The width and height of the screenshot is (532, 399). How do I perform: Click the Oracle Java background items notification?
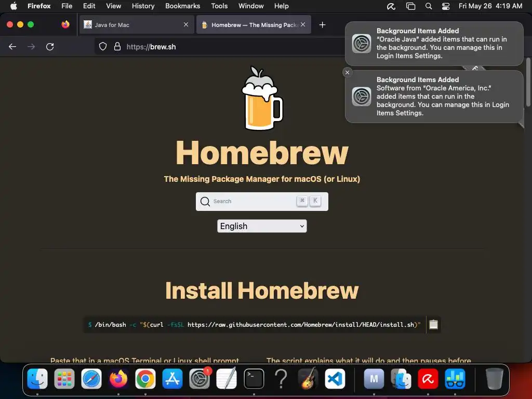(434, 44)
